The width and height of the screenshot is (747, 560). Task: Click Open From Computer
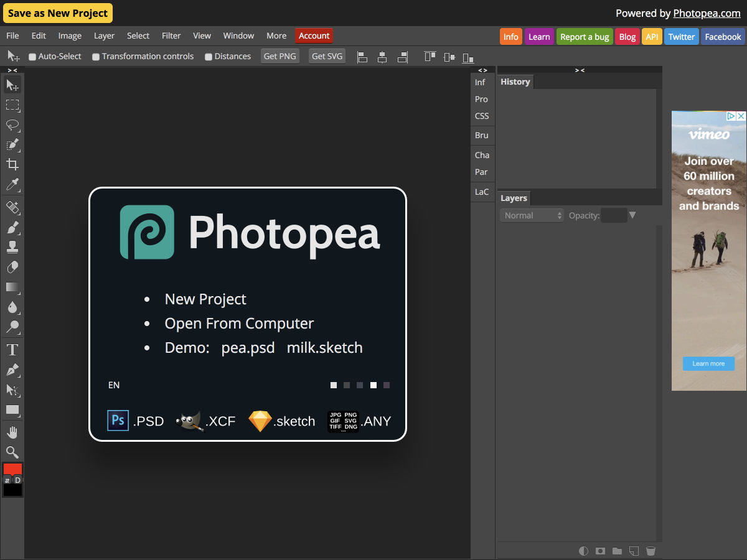[x=239, y=324]
